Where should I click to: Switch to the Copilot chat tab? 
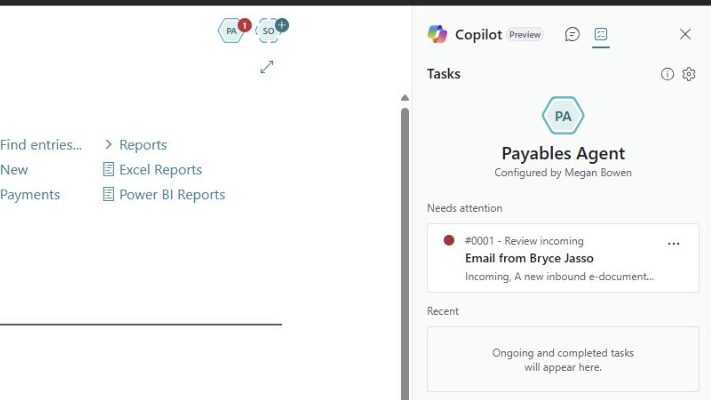pyautogui.click(x=572, y=34)
